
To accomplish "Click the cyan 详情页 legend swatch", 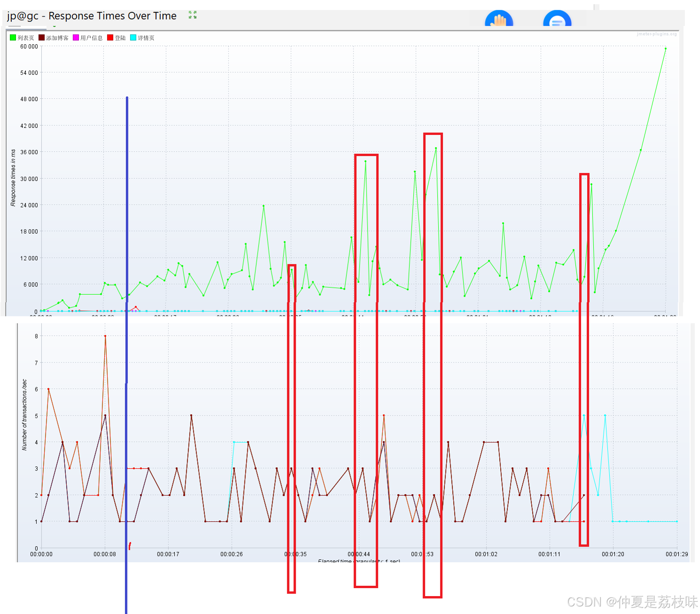I will coord(133,38).
